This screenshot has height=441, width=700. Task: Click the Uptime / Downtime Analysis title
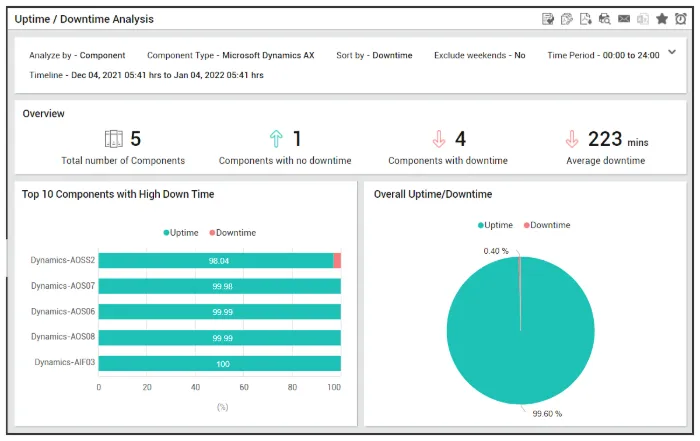click(84, 19)
